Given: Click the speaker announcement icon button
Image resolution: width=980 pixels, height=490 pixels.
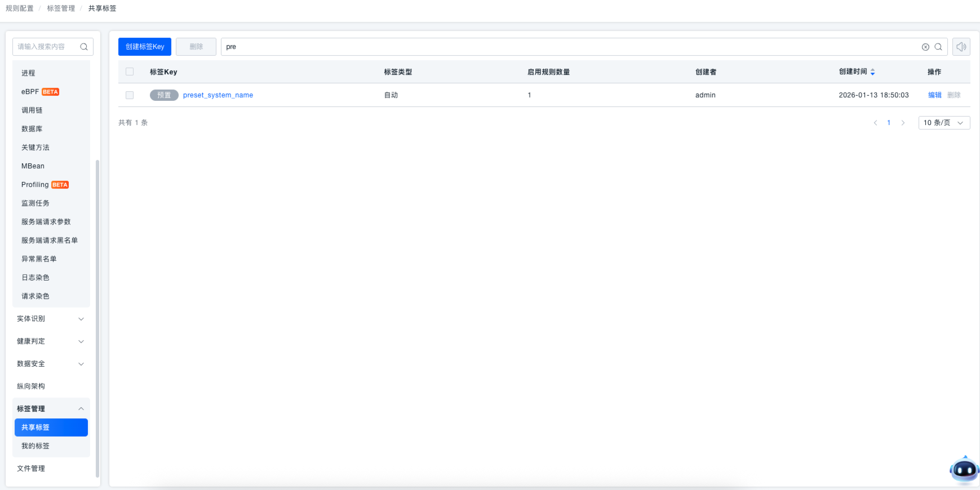Looking at the screenshot, I should tap(961, 47).
